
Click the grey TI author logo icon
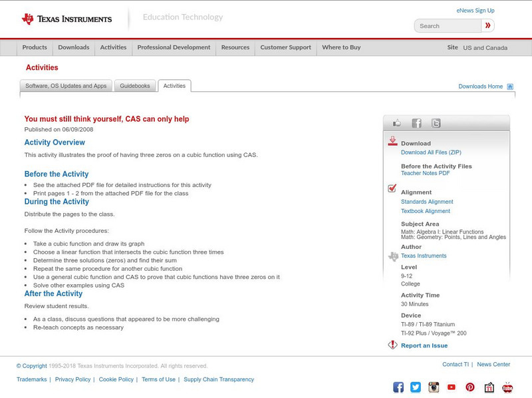(x=393, y=256)
